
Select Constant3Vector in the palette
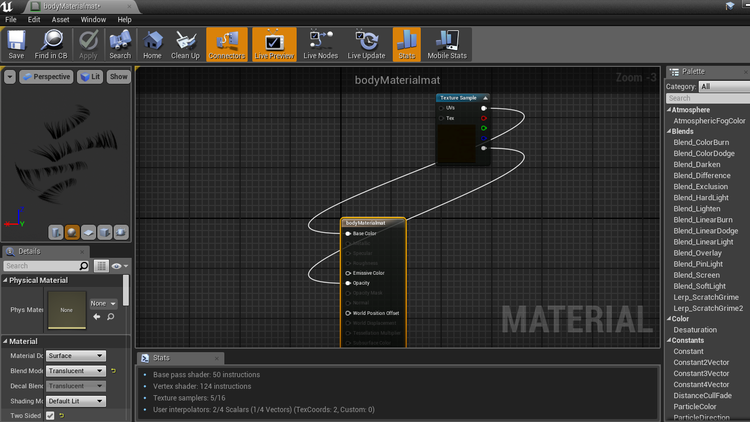[x=701, y=374]
